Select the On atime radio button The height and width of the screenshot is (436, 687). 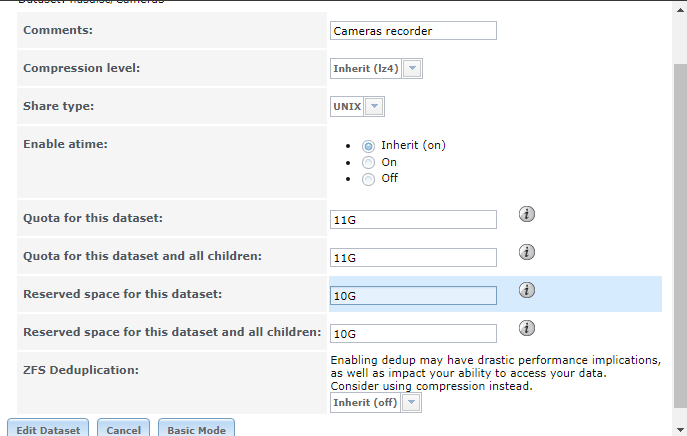[368, 162]
